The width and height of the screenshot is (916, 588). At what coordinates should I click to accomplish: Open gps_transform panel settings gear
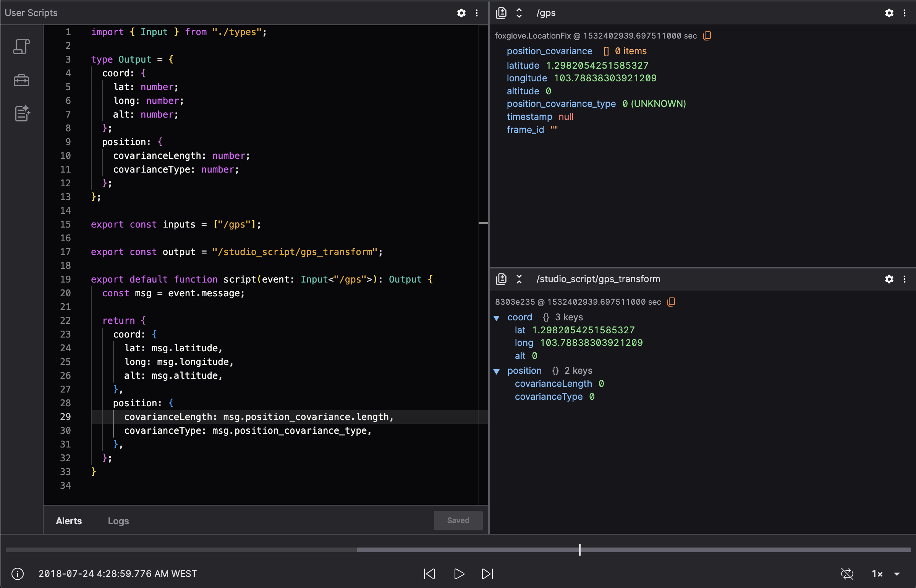coord(889,279)
